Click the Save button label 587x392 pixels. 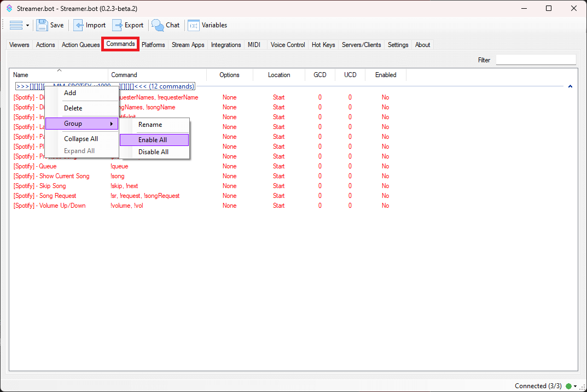(x=57, y=25)
